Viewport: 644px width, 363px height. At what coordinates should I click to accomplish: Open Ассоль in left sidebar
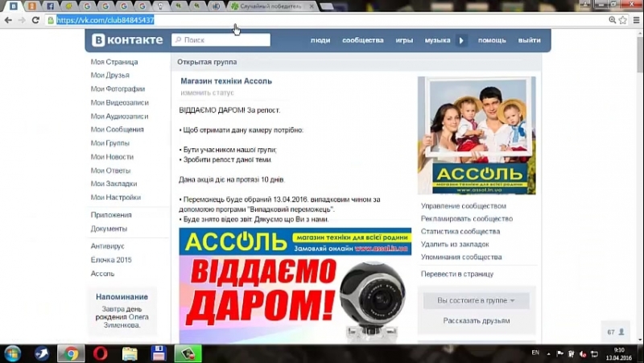[103, 273]
